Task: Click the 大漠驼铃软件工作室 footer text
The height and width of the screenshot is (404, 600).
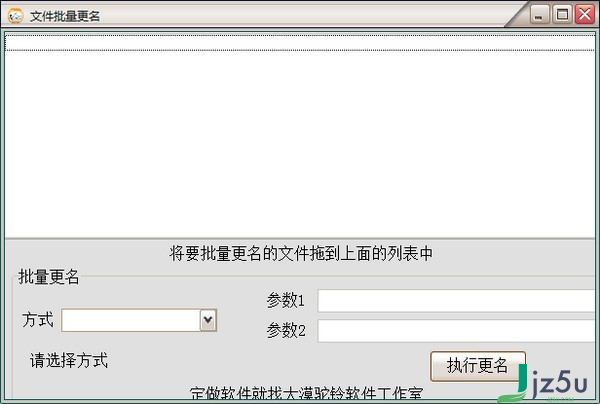Action: click(x=354, y=393)
